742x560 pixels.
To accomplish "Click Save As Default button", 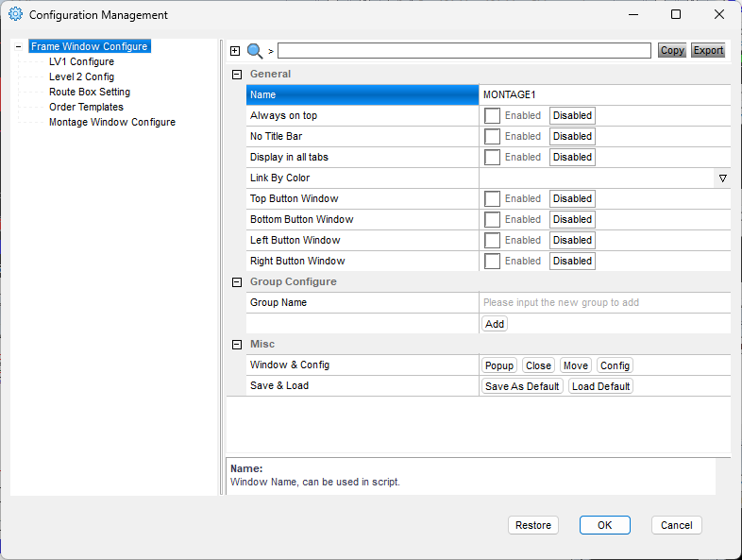I will (x=522, y=386).
